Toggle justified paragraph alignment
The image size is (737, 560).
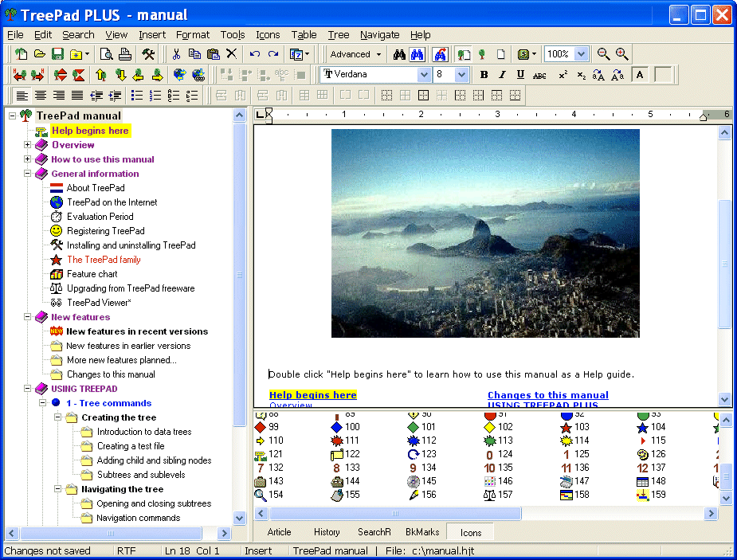click(77, 96)
